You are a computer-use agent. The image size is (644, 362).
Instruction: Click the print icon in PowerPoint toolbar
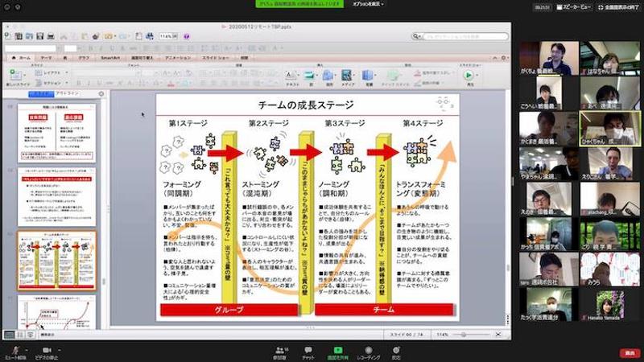point(51,36)
